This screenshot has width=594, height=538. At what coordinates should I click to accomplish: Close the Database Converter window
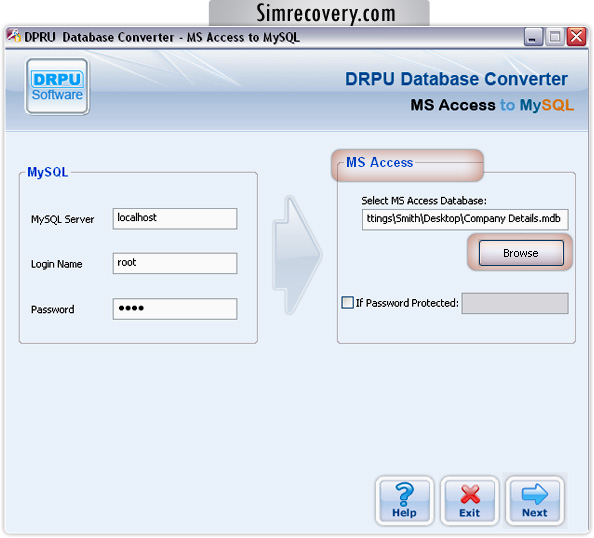pyautogui.click(x=576, y=37)
